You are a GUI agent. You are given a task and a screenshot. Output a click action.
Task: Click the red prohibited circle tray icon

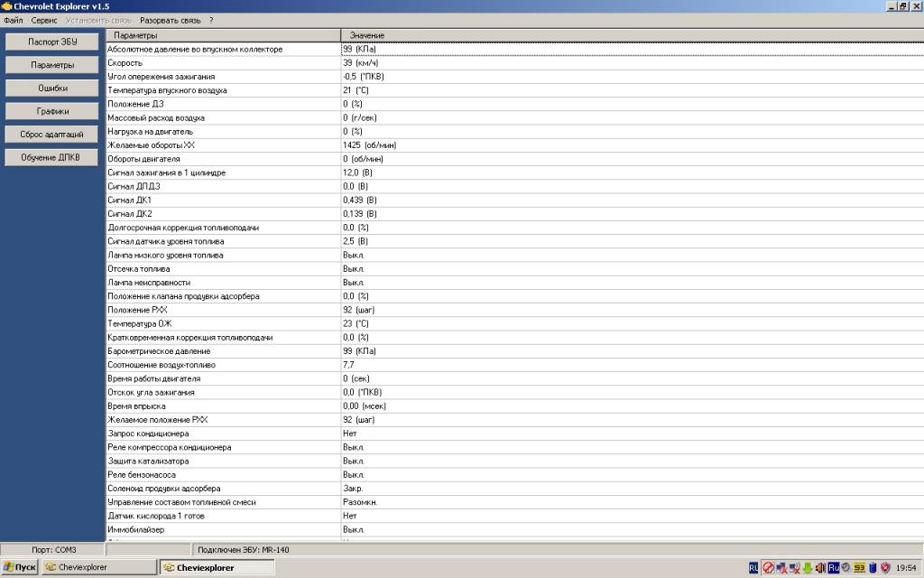(768, 567)
